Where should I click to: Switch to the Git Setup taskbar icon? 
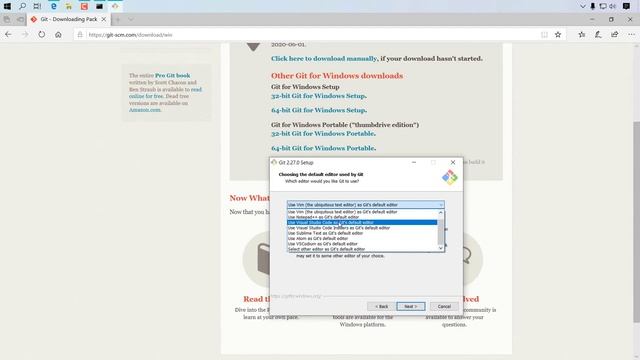click(x=115, y=6)
